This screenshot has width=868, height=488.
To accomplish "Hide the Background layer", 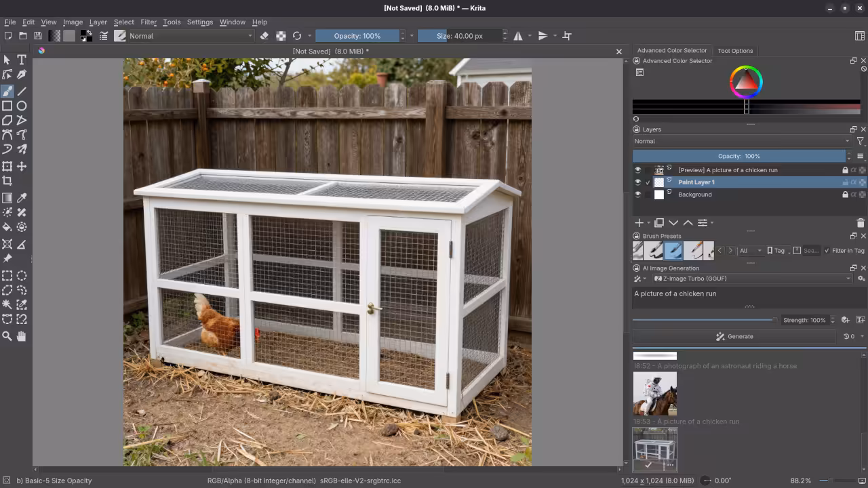I will [x=637, y=195].
